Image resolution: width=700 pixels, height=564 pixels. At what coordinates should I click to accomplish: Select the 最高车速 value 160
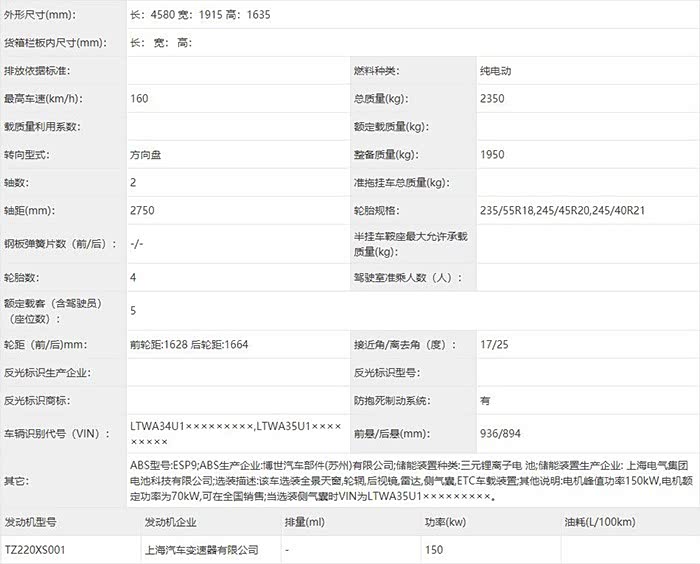[x=139, y=99]
